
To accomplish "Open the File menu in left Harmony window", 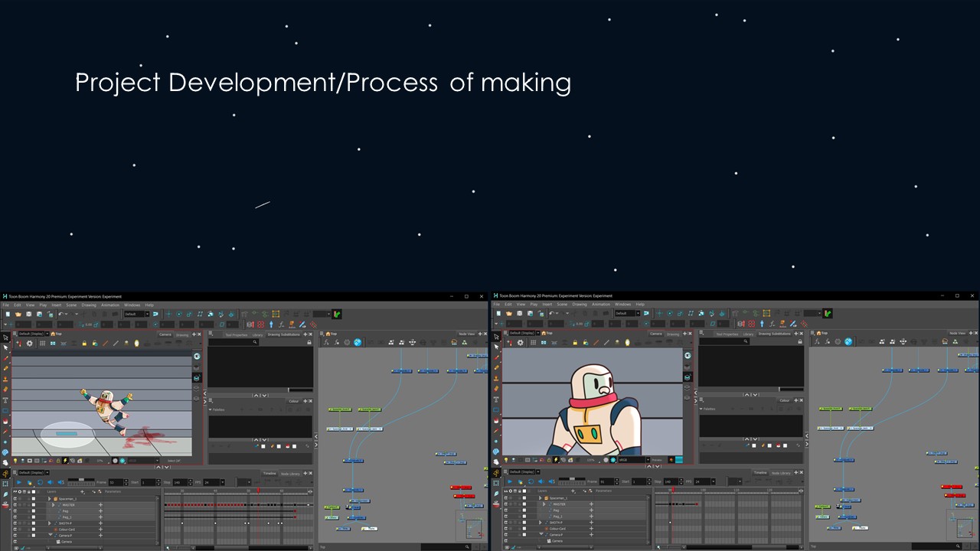I will [5, 305].
